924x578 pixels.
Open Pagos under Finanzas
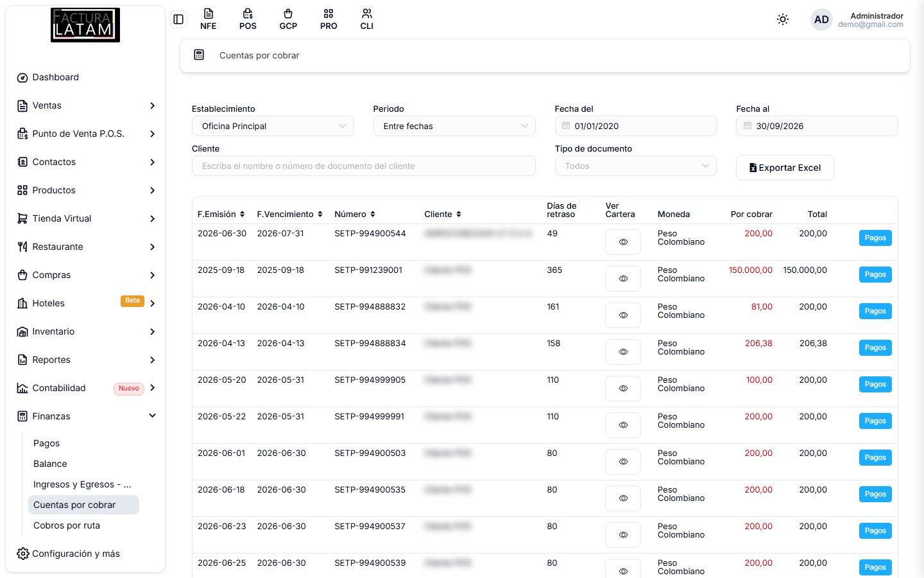tap(46, 443)
